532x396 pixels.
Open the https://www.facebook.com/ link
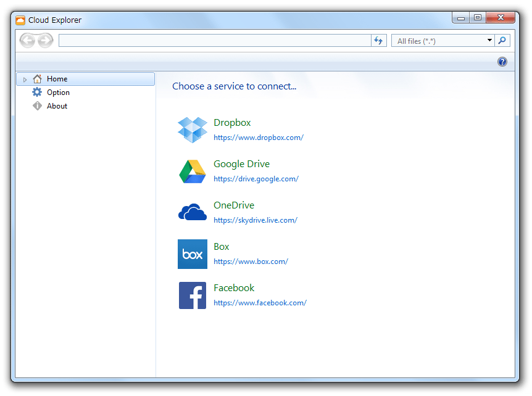click(x=260, y=303)
